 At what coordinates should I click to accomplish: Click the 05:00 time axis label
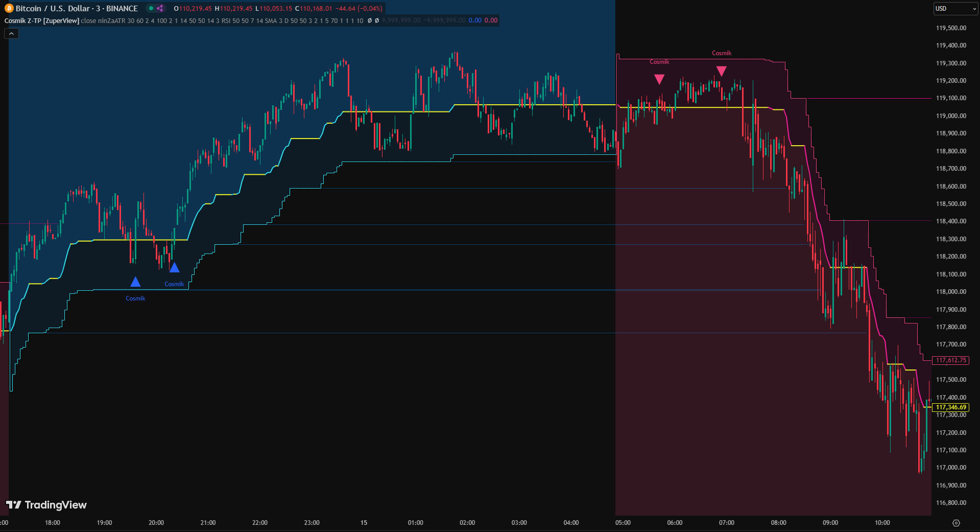[x=623, y=523]
